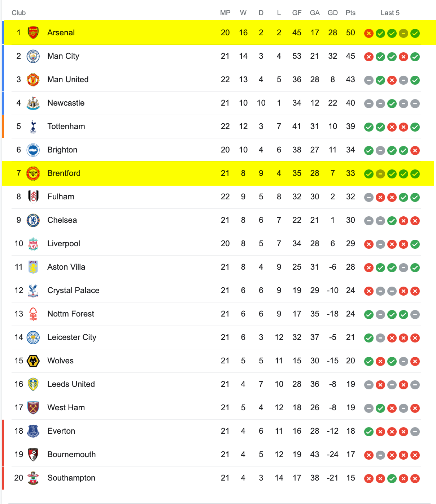Click Brentford's yellow draw result icon

pos(380,174)
